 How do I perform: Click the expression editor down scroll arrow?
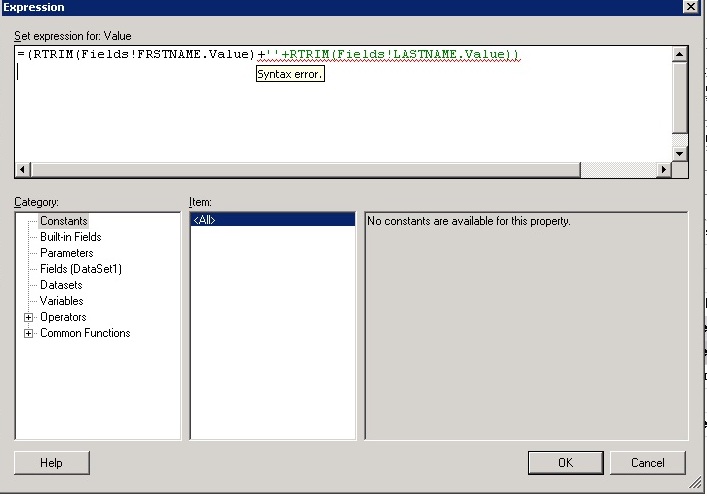coord(679,154)
